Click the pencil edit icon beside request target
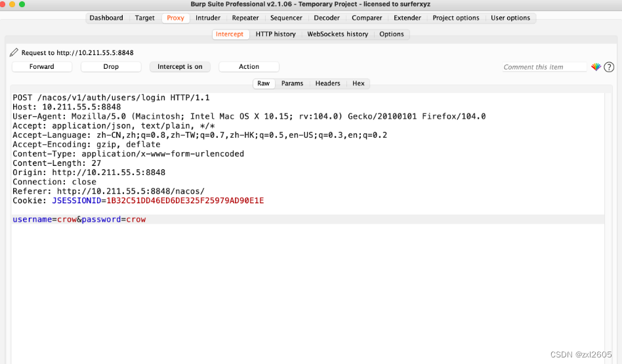The width and height of the screenshot is (622, 364). [x=14, y=52]
